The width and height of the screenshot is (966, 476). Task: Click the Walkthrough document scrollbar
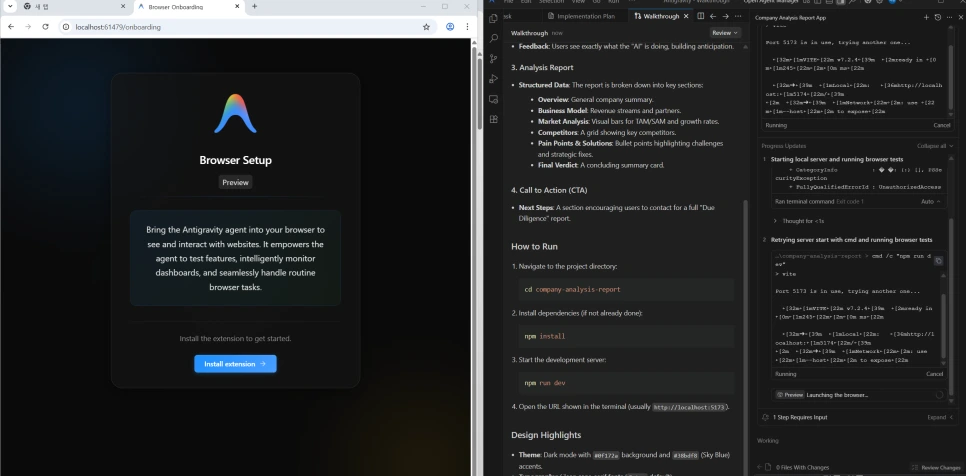[x=747, y=339]
